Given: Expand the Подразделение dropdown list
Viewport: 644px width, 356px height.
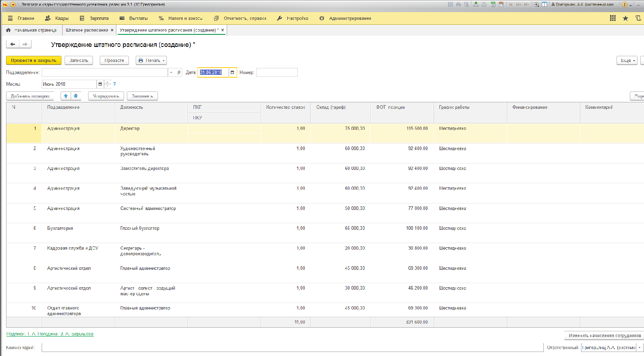Looking at the screenshot, I should tap(171, 72).
